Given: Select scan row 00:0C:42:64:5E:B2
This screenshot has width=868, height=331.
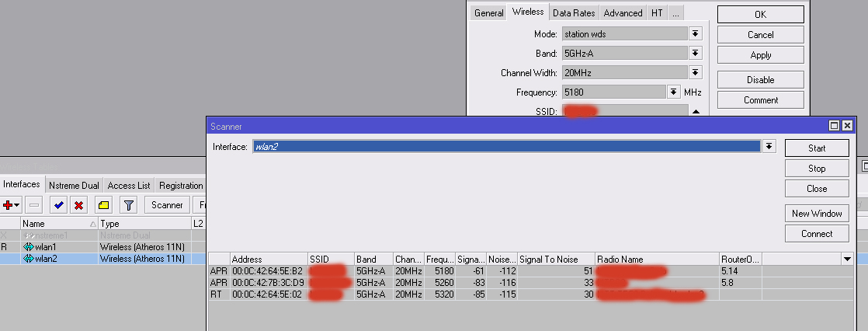Looking at the screenshot, I should point(530,271).
